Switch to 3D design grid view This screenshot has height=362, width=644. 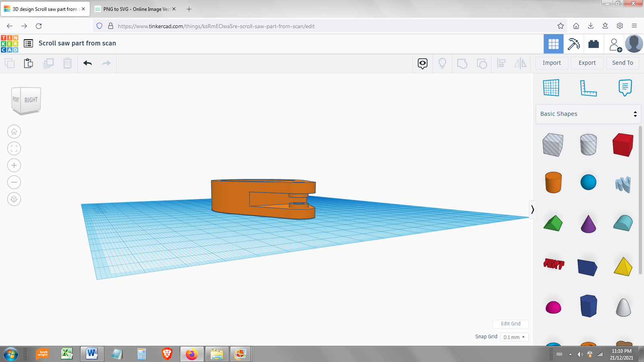coord(553,44)
